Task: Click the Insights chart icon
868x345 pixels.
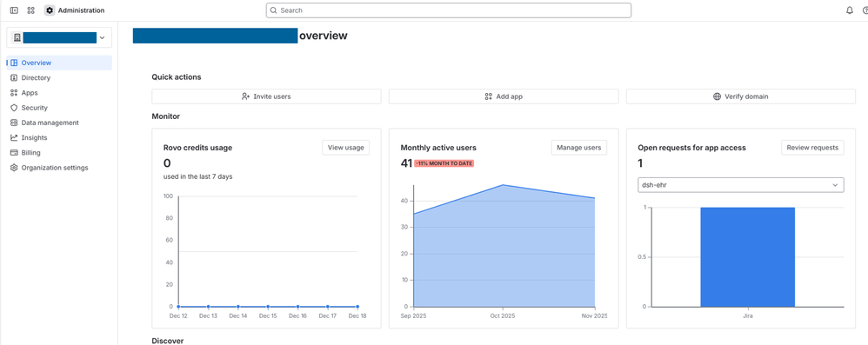Action: [15, 137]
